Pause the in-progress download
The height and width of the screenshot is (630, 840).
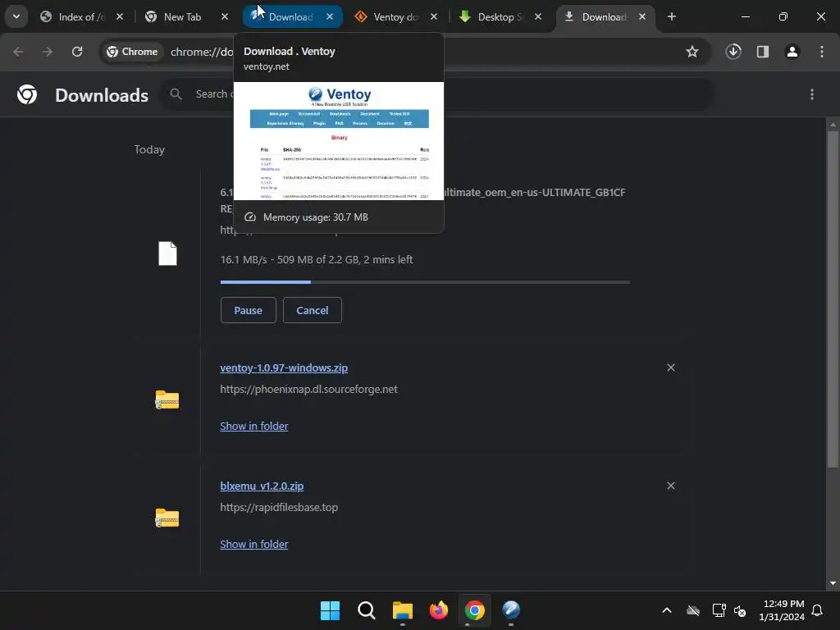click(248, 310)
